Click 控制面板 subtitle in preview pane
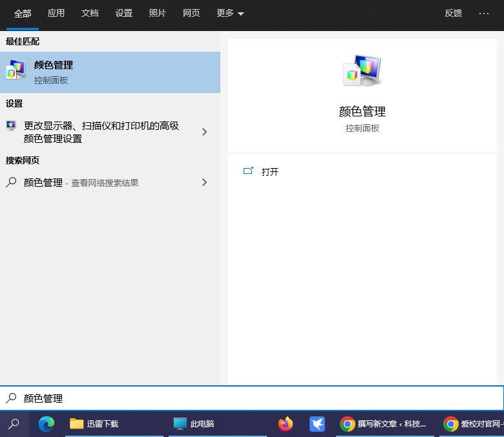 click(362, 128)
